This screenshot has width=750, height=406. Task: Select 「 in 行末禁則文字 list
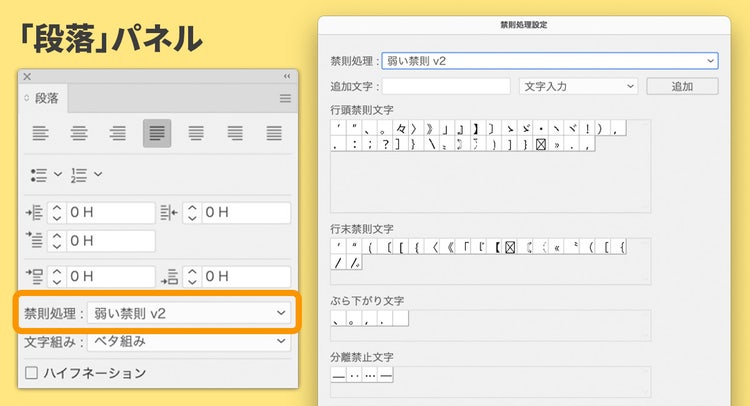[465, 247]
